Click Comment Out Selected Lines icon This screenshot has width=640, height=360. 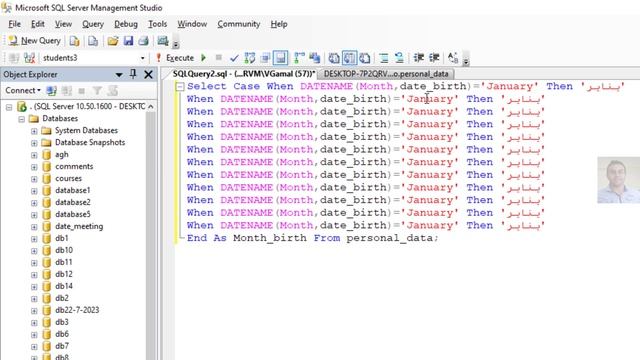coord(384,58)
